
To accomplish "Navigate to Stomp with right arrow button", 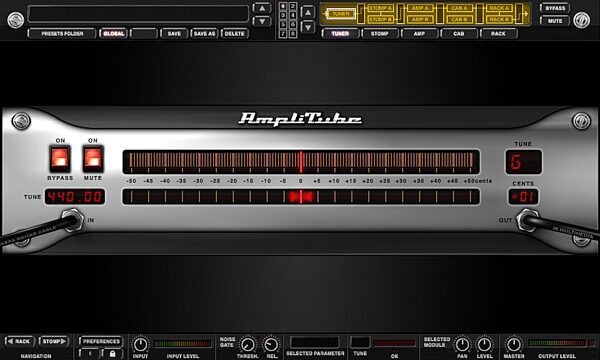I will pyautogui.click(x=54, y=341).
